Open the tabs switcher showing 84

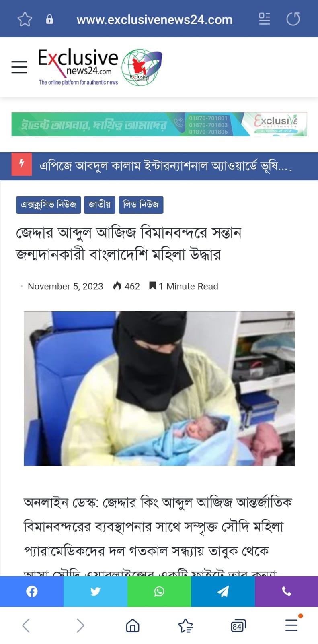238,626
